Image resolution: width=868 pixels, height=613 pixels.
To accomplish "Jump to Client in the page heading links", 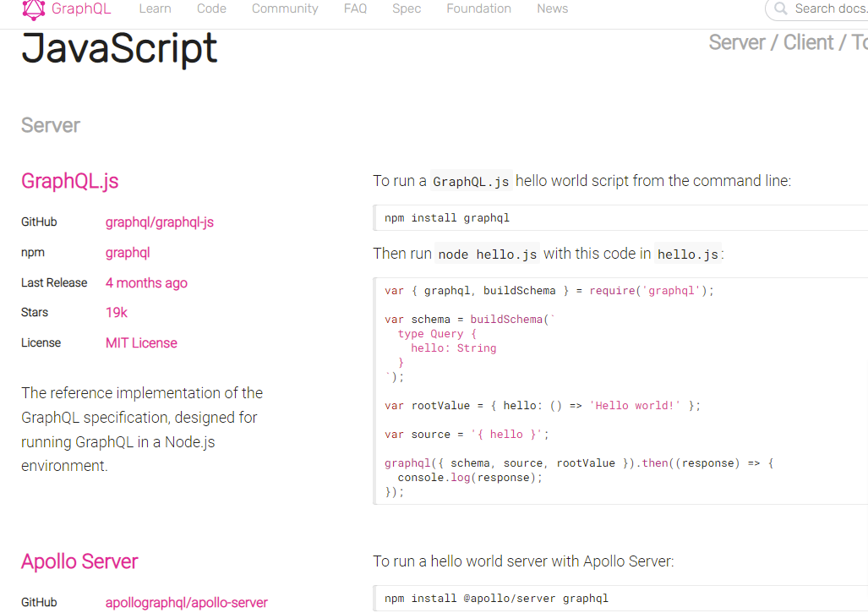I will 808,42.
